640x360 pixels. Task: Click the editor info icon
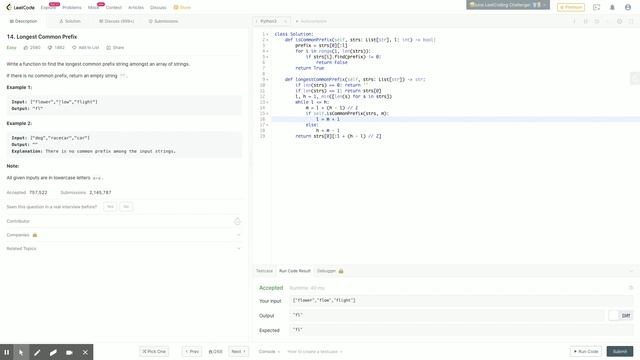tap(574, 21)
